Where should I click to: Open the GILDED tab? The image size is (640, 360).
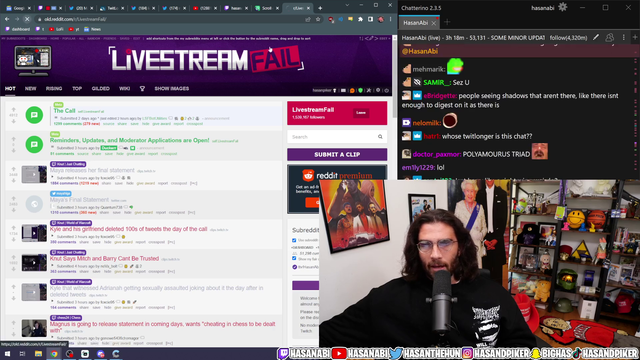click(101, 89)
